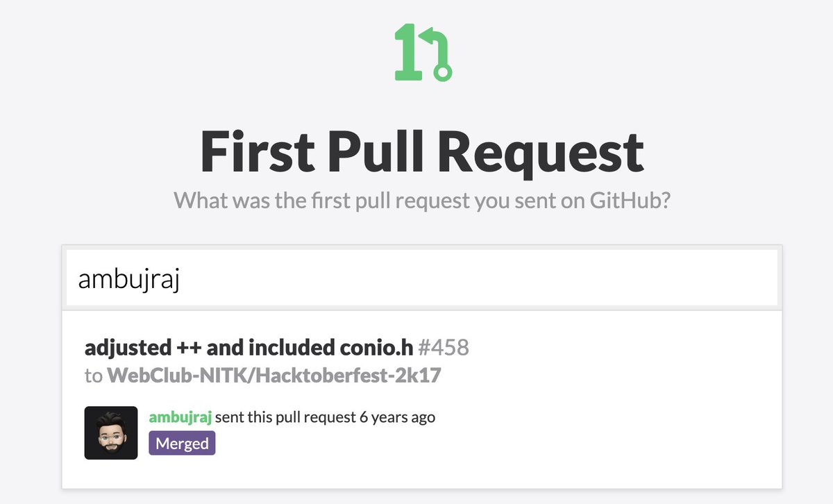The image size is (833, 504).
Task: Focus the username search input field
Action: 422,278
